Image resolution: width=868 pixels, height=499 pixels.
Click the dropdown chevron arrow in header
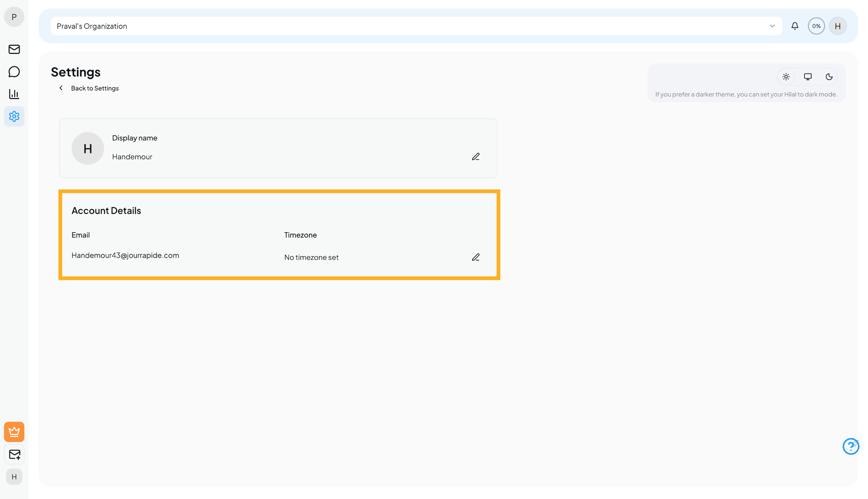pos(772,26)
